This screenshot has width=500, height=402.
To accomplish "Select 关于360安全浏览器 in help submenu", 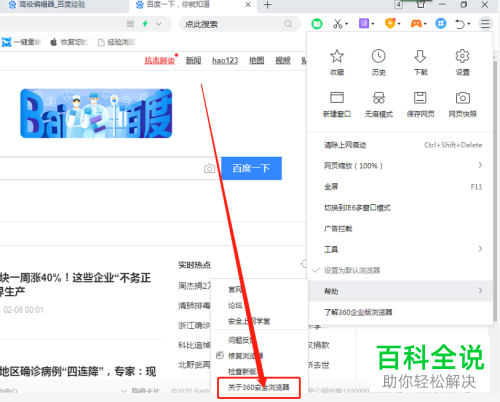I will pos(259,387).
